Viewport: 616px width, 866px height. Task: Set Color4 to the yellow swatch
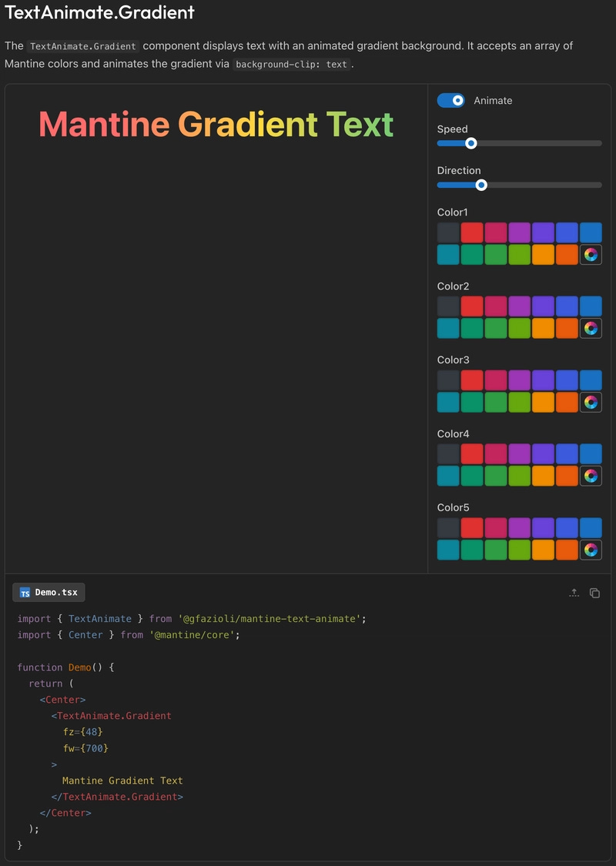[543, 476]
